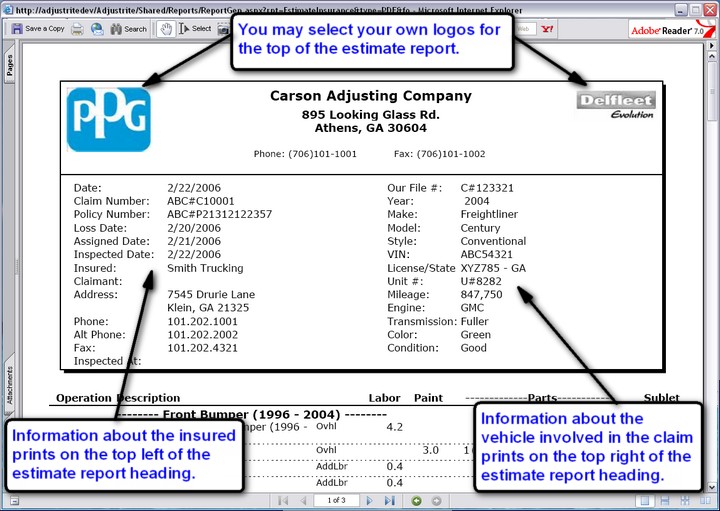Switch to Continuous Facing layout icon
The image size is (720, 511).
[x=685, y=500]
